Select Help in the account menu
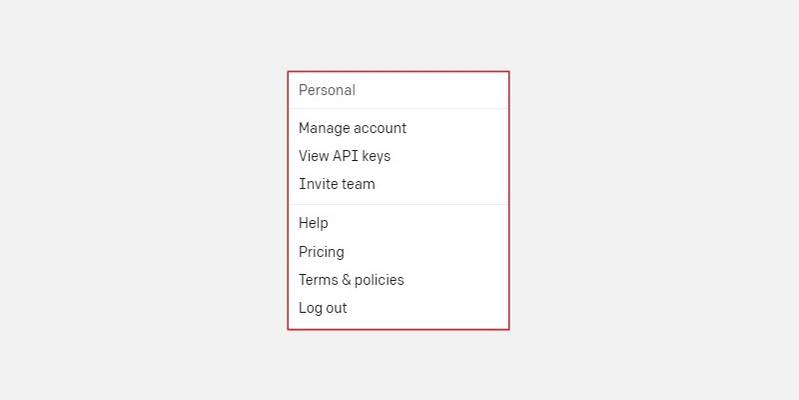This screenshot has height=400, width=799. click(313, 223)
